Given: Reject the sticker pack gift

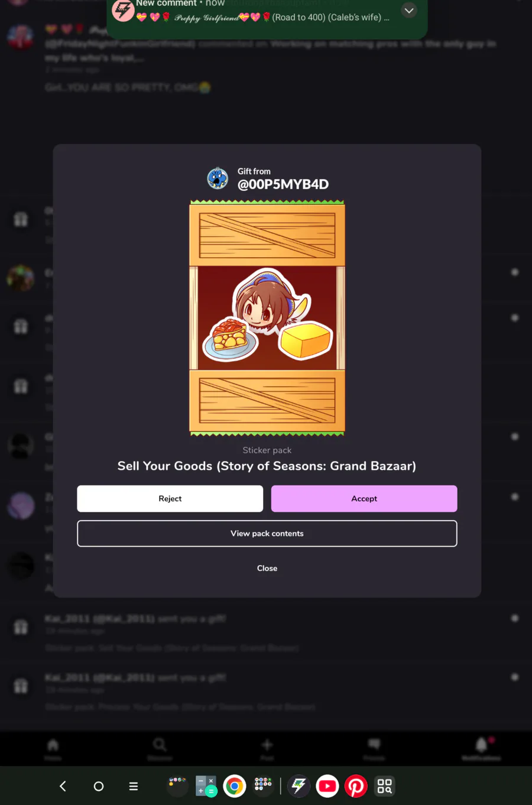Looking at the screenshot, I should coord(170,499).
